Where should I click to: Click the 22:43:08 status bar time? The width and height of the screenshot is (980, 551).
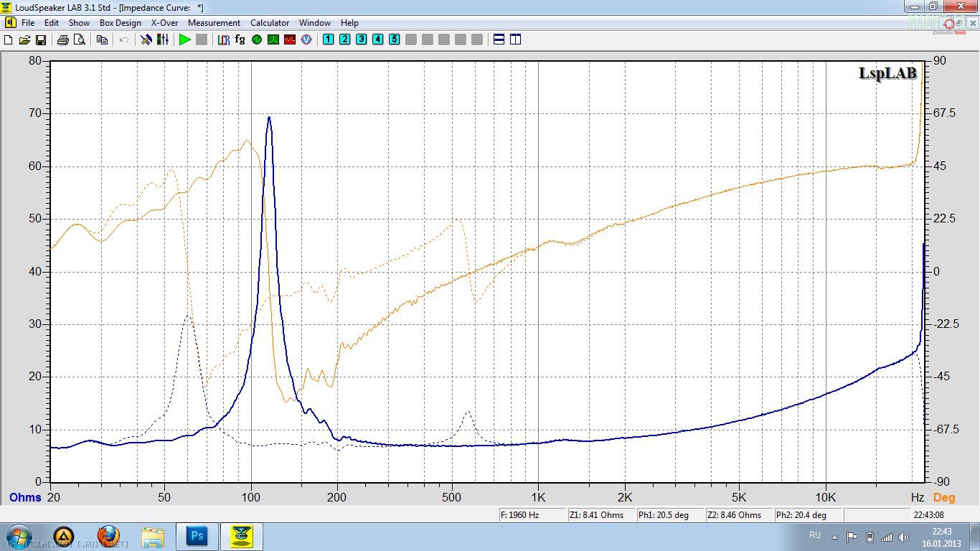tap(928, 515)
